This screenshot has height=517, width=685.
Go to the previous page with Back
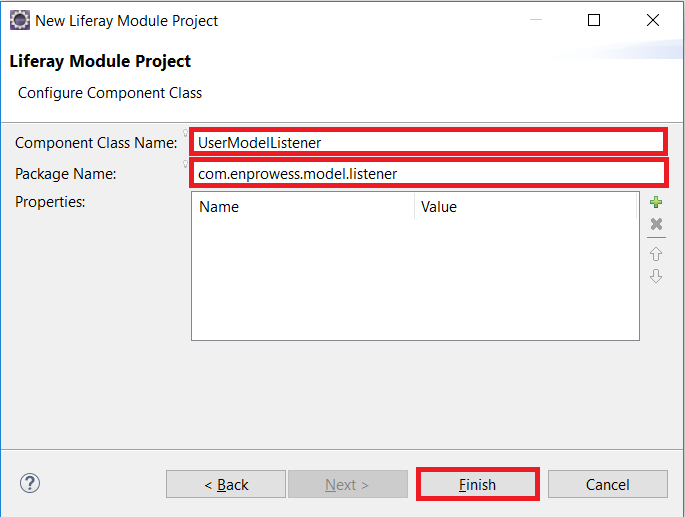click(226, 484)
